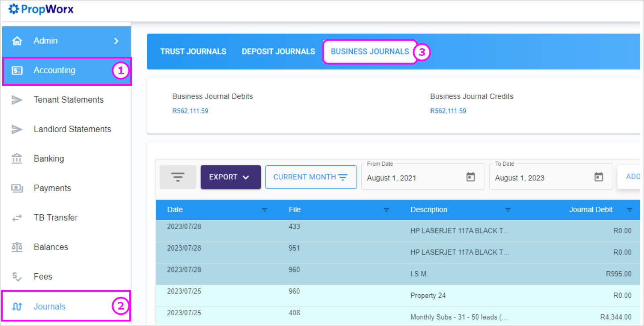
Task: Open the File column filter
Action: click(386, 210)
